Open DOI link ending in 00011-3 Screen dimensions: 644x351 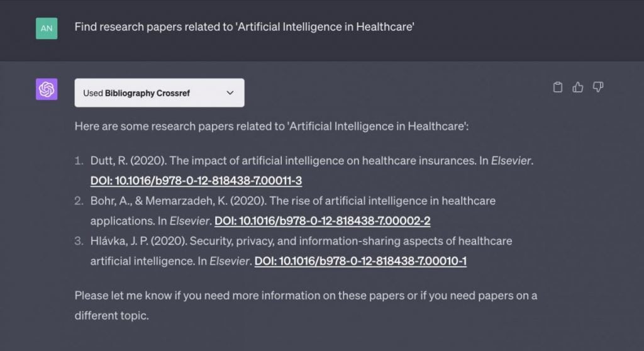pyautogui.click(x=196, y=181)
